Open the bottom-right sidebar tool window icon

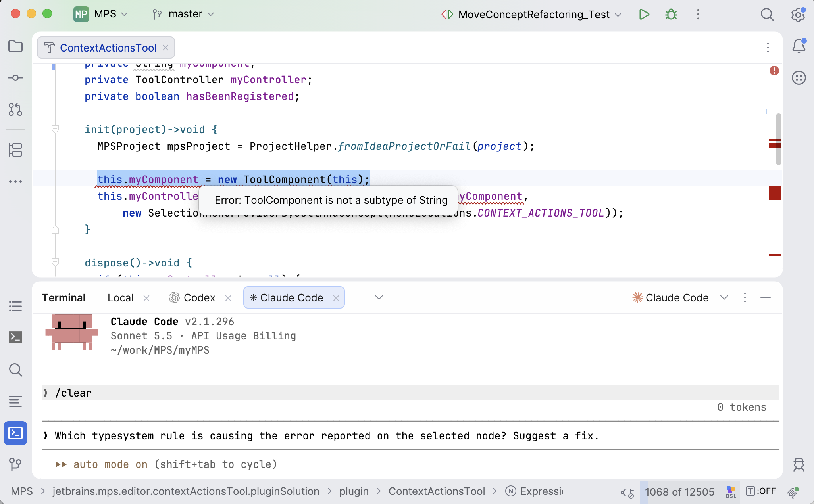click(799, 464)
